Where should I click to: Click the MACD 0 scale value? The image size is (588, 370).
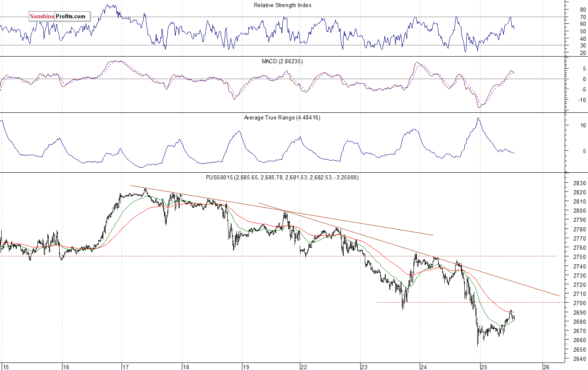pos(584,79)
